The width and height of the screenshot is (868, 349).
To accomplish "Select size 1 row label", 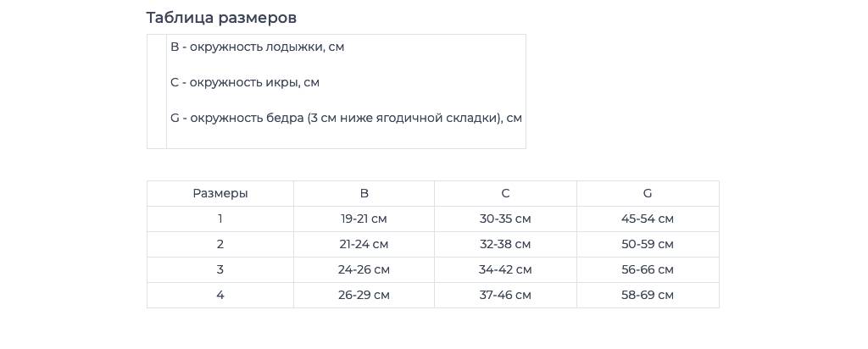I will coord(220,219).
